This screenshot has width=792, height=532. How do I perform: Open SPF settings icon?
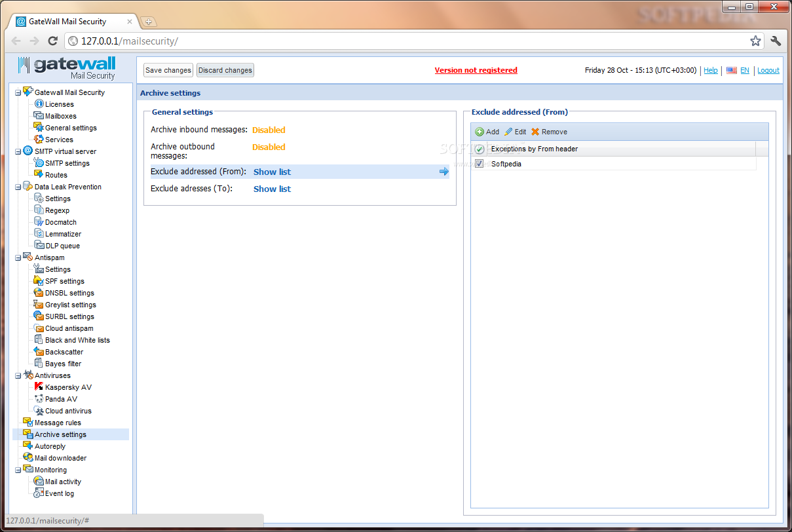[x=39, y=281]
